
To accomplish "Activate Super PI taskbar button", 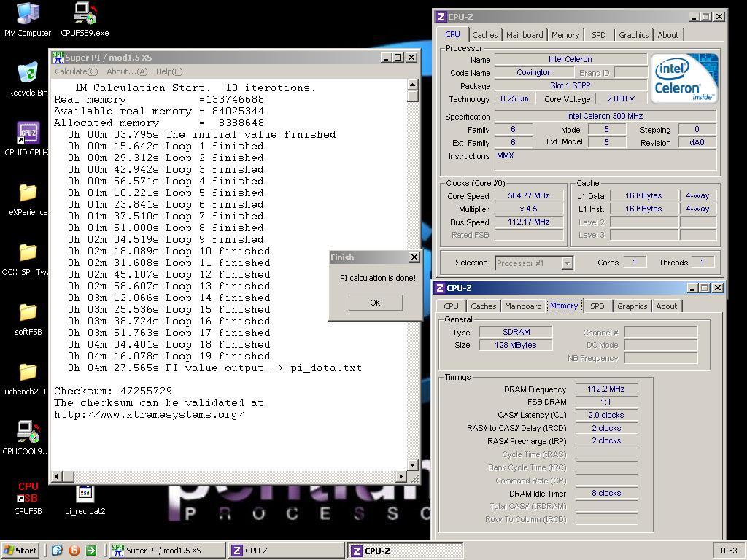I will 167,551.
